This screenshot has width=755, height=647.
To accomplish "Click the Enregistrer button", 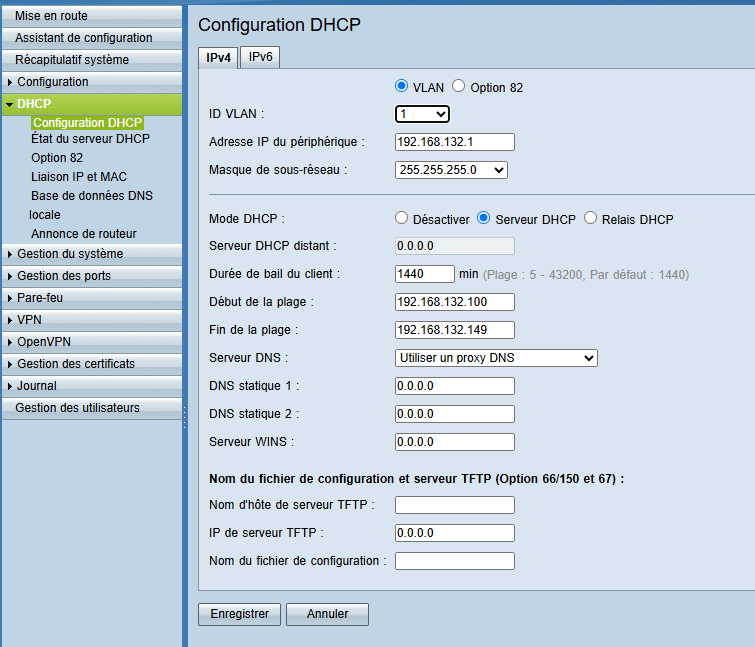I will pyautogui.click(x=239, y=614).
